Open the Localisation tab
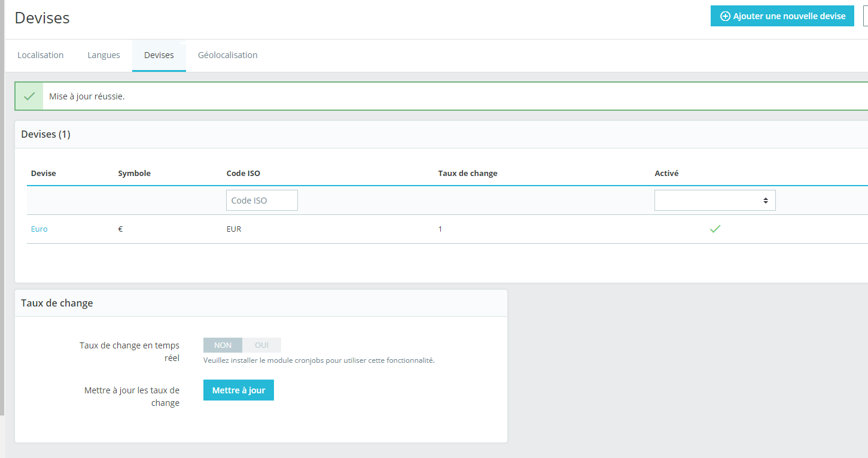The width and height of the screenshot is (868, 458). click(41, 55)
